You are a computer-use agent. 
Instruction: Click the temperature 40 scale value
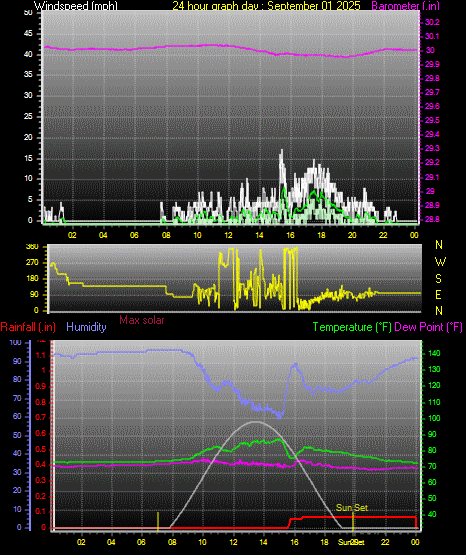pos(432,514)
